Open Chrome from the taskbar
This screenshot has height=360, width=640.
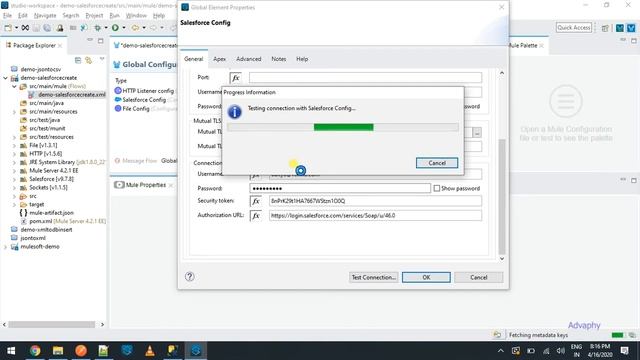[35, 351]
